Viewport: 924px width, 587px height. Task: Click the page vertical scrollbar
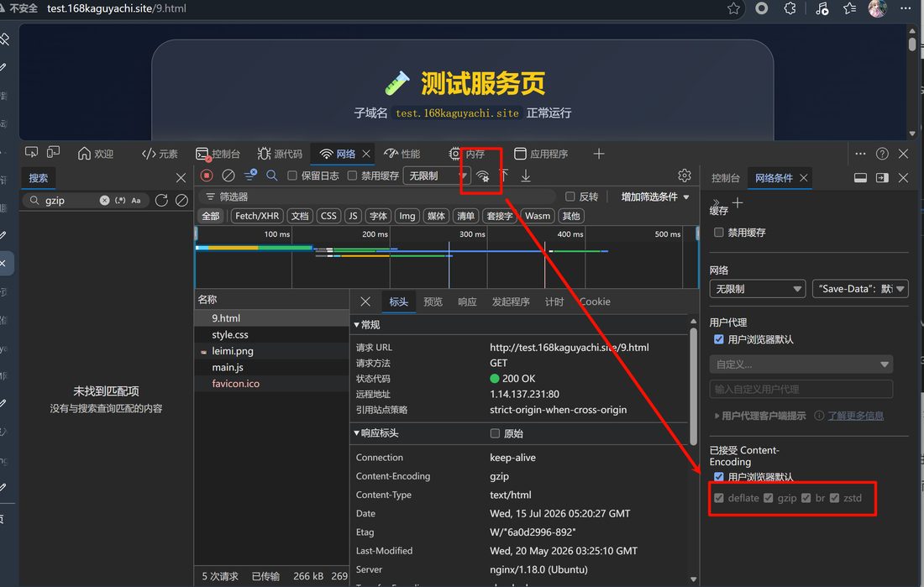coord(912,45)
